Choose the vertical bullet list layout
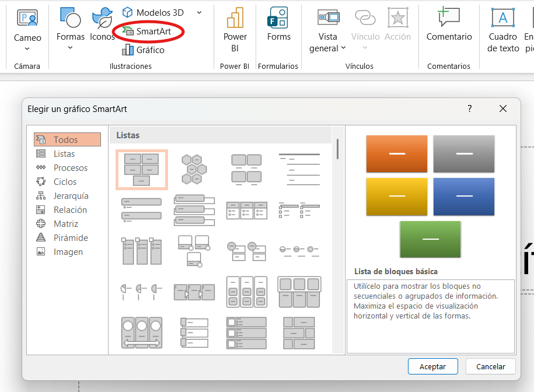 142,210
